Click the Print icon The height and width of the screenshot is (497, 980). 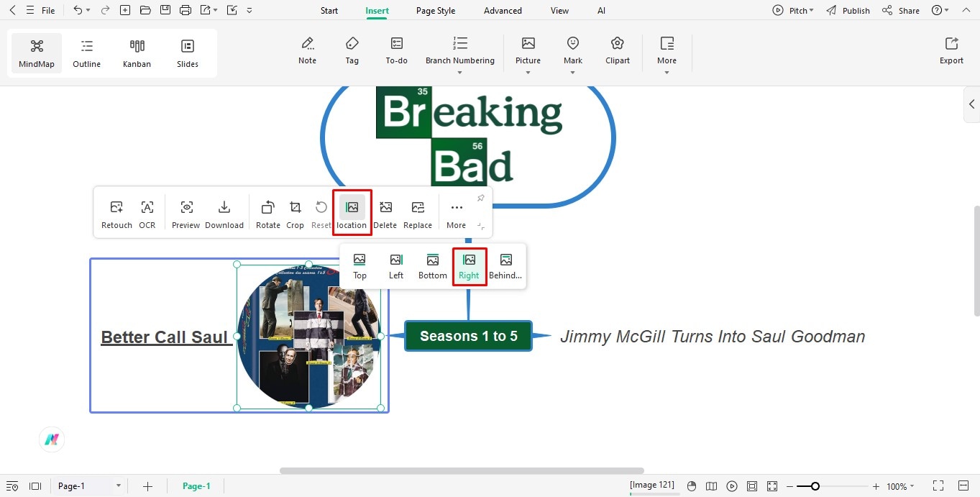tap(186, 10)
